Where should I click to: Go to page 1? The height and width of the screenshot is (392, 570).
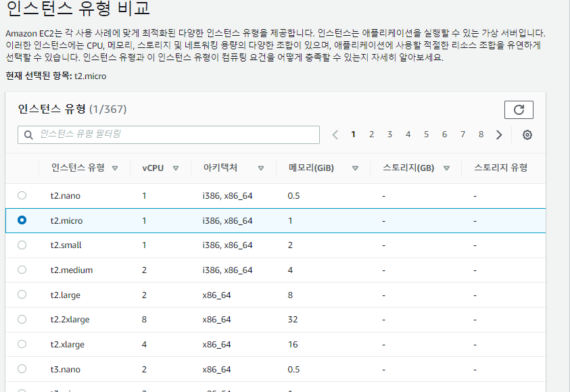(x=353, y=134)
